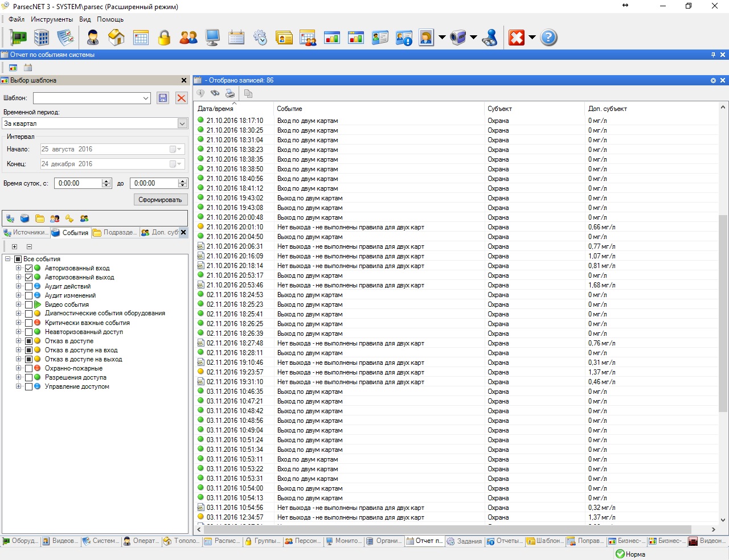Check Аудит действий checkbox
729x560 pixels.
pyautogui.click(x=29, y=286)
